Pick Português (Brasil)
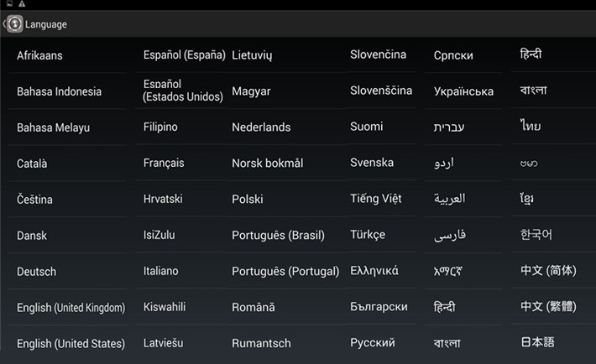The height and width of the screenshot is (364, 596). pyautogui.click(x=278, y=236)
